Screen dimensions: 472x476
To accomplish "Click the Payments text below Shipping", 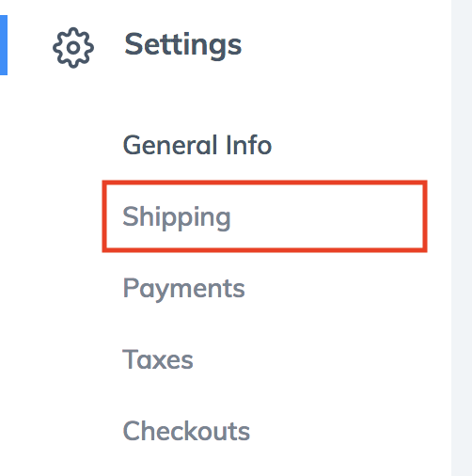I will [183, 289].
